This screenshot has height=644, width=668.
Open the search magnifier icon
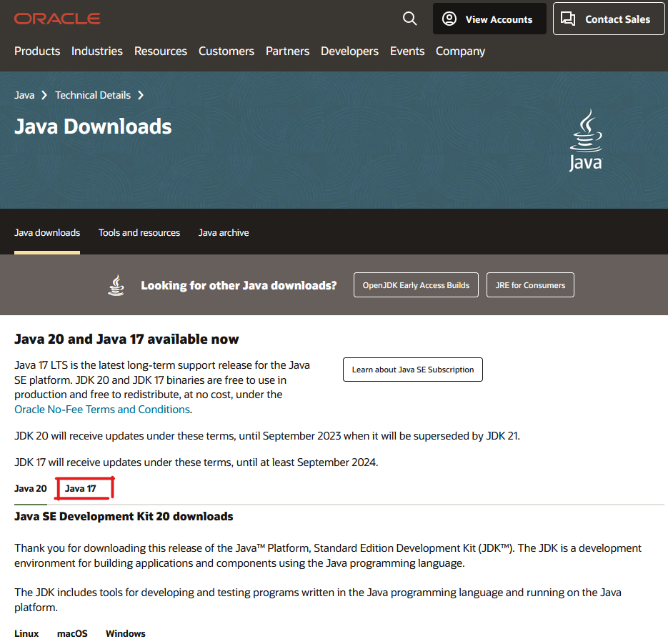(409, 19)
